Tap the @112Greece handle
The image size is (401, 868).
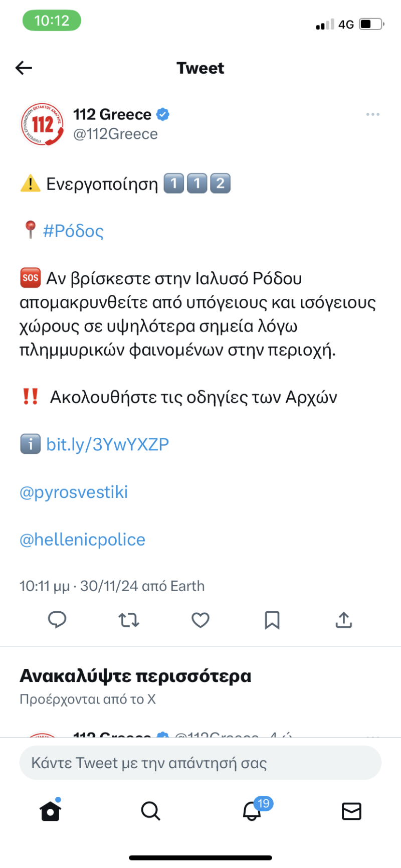tap(115, 134)
